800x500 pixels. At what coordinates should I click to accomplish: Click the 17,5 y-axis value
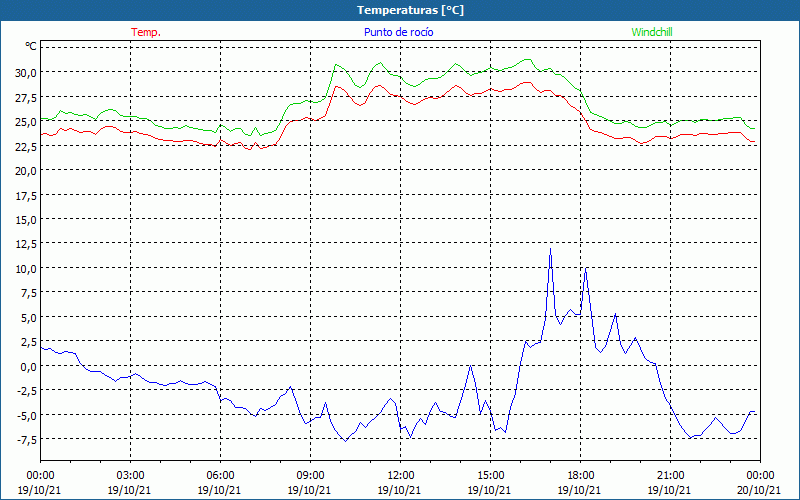(x=26, y=195)
